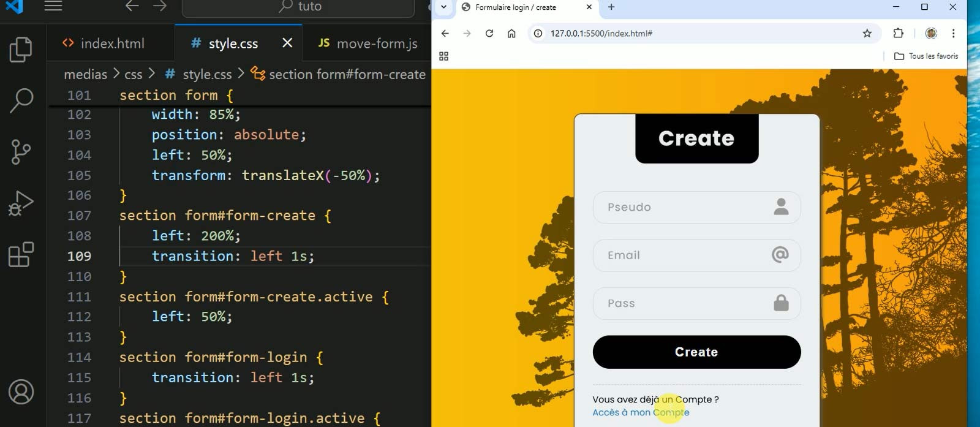Screen dimensions: 980x427
Task: Expand the Chrome tab search dropdown
Action: point(444,7)
